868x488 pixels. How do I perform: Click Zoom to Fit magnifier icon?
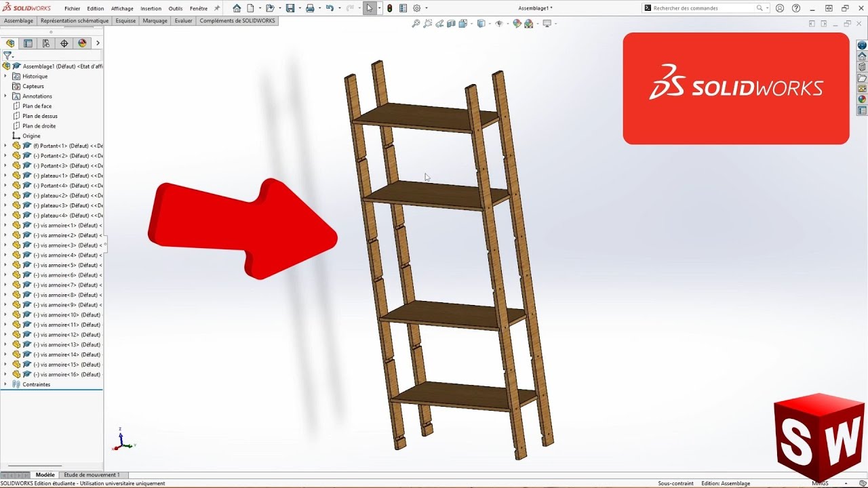click(x=416, y=23)
